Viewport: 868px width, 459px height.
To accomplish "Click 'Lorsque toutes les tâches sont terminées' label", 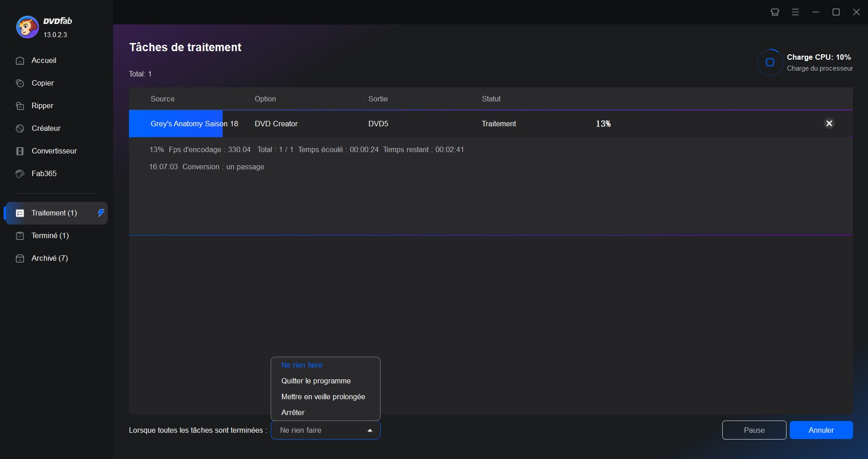I will (198, 430).
